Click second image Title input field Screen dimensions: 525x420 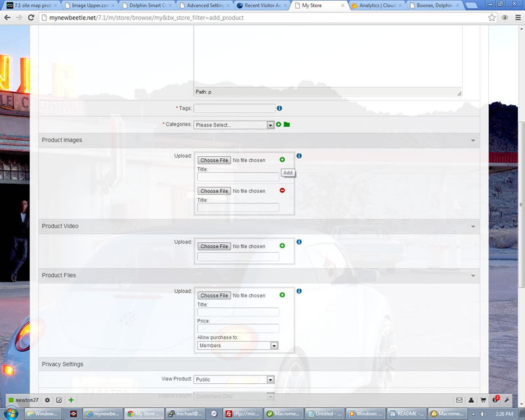pyautogui.click(x=238, y=207)
